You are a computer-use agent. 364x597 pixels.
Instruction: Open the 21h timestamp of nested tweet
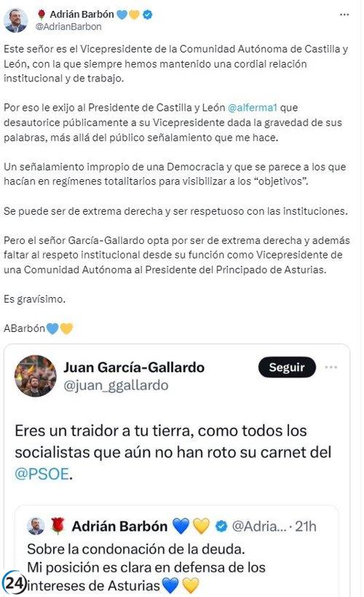pyautogui.click(x=306, y=526)
